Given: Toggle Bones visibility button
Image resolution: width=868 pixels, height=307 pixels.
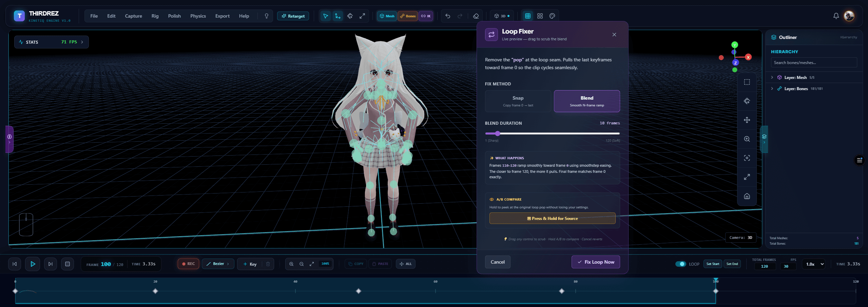Looking at the screenshot, I should 407,16.
